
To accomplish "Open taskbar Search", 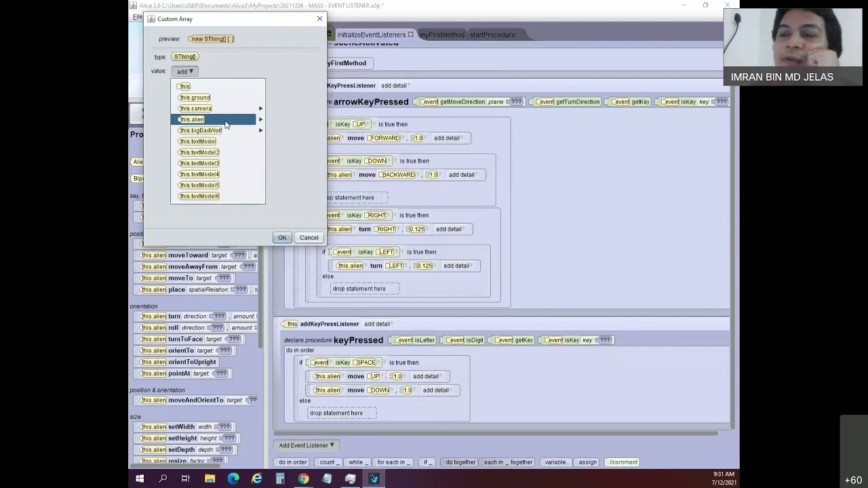I will pos(163,479).
